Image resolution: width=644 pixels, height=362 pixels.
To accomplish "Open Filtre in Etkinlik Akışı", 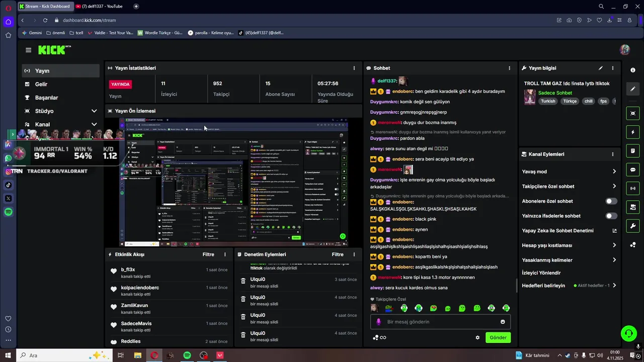I will [208, 254].
